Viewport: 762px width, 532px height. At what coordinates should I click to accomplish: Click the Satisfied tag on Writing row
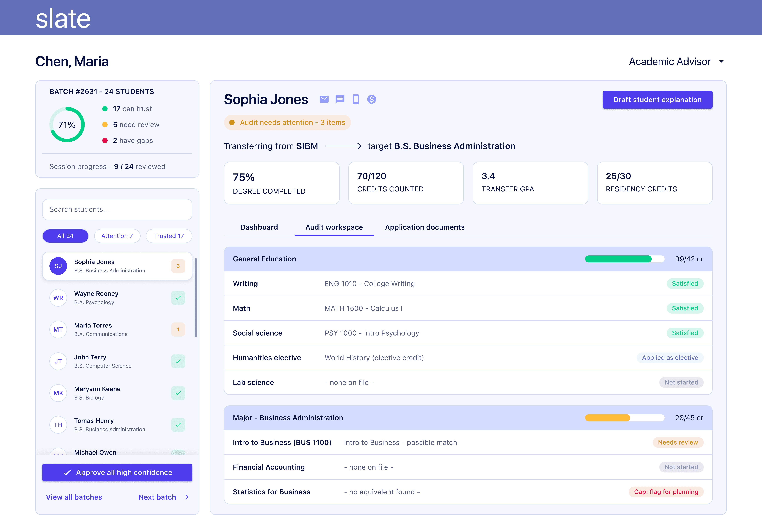point(685,284)
